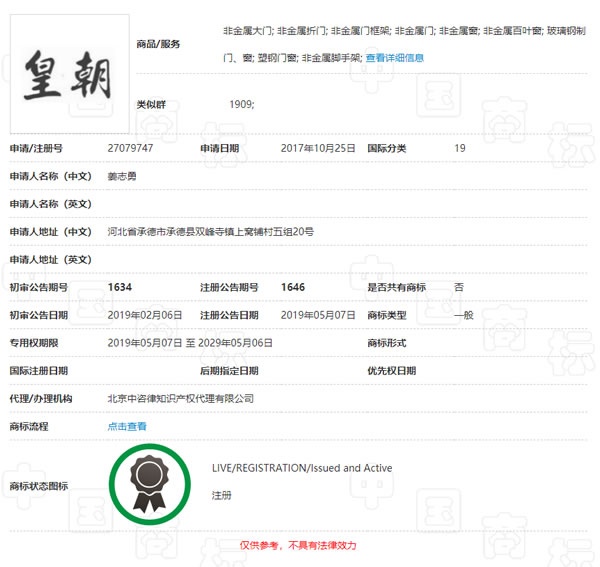Click shared trademark value 否
This screenshot has width=600, height=567.
459,287
